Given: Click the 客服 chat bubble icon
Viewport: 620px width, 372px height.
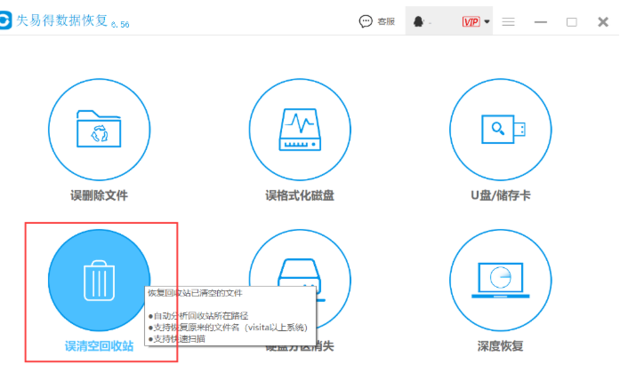Looking at the screenshot, I should click(365, 21).
